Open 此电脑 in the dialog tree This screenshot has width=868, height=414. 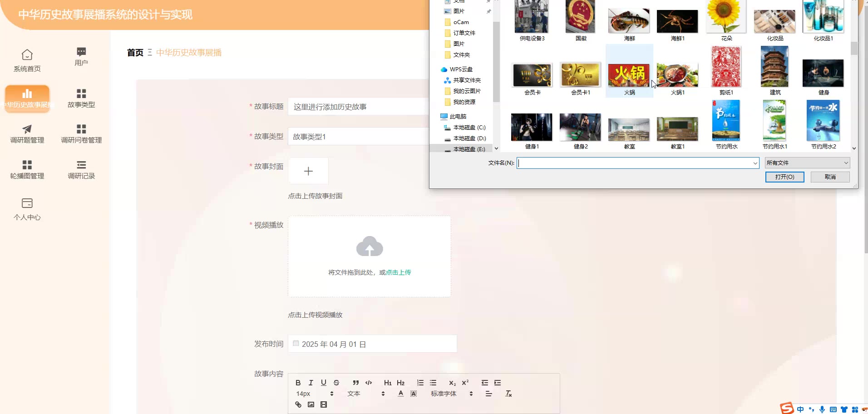click(x=454, y=117)
